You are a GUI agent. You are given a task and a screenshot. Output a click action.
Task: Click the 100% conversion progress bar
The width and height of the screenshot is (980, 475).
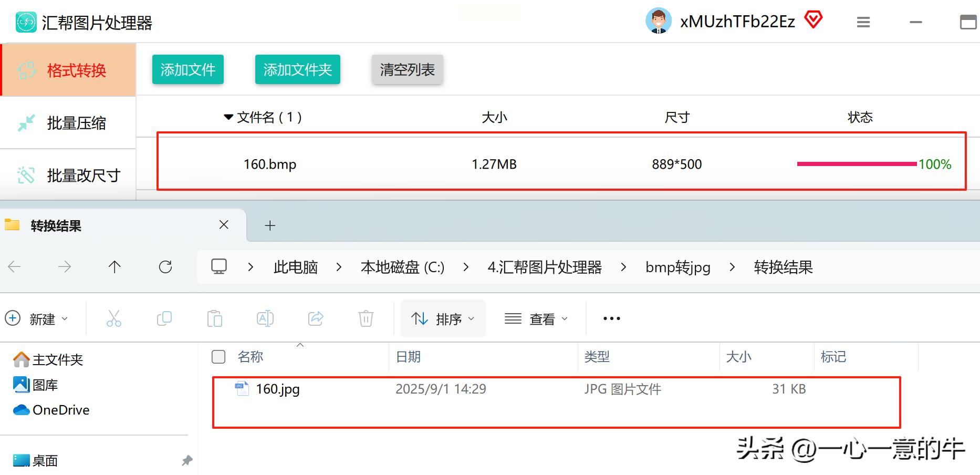856,164
